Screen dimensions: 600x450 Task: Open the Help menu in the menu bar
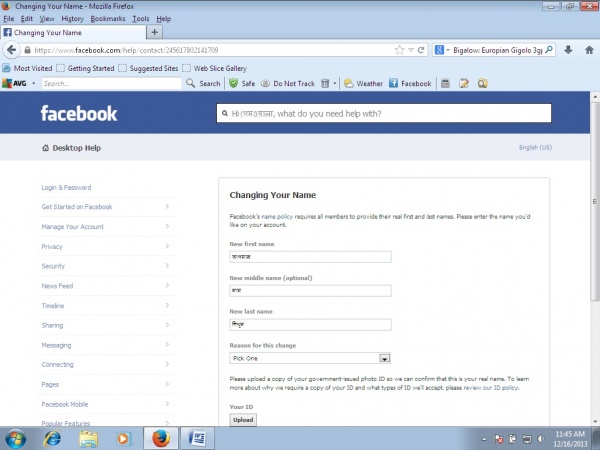[x=163, y=19]
